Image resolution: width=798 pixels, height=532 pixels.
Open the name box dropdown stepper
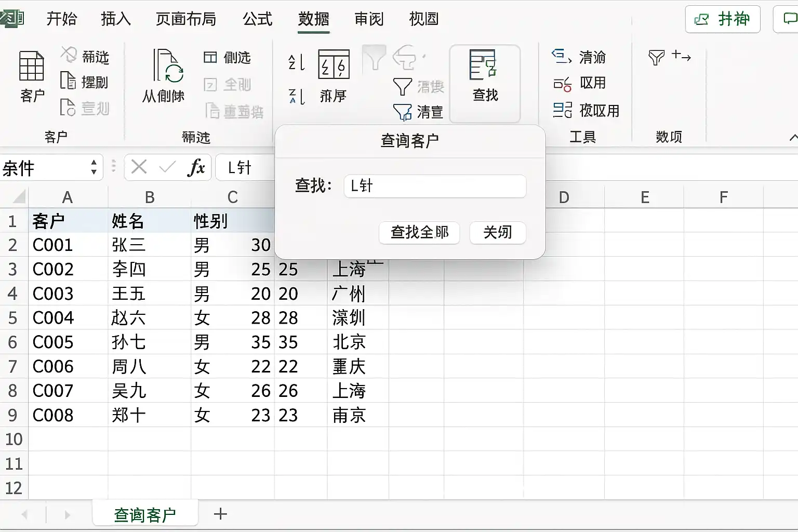pyautogui.click(x=94, y=167)
